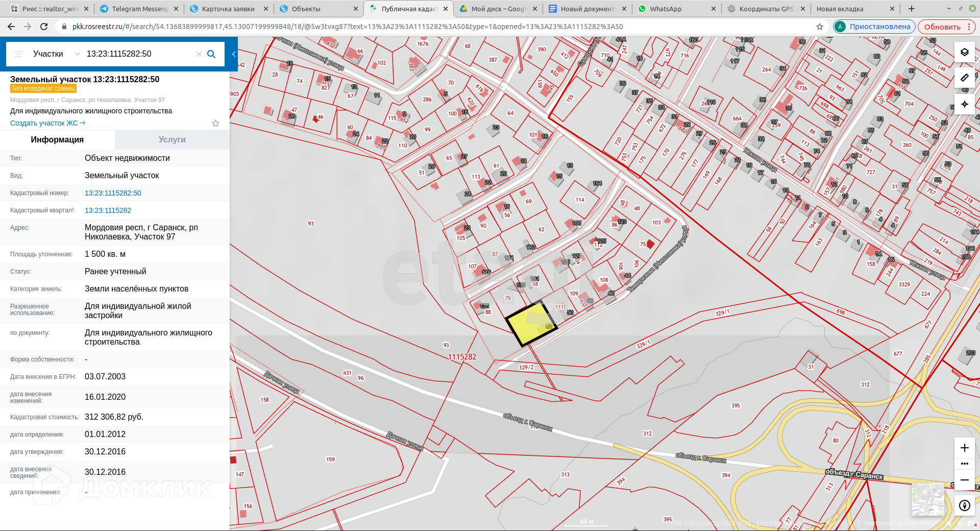This screenshot has height=531, width=980.
Task: Close the Новый документ tab
Action: 625,9
